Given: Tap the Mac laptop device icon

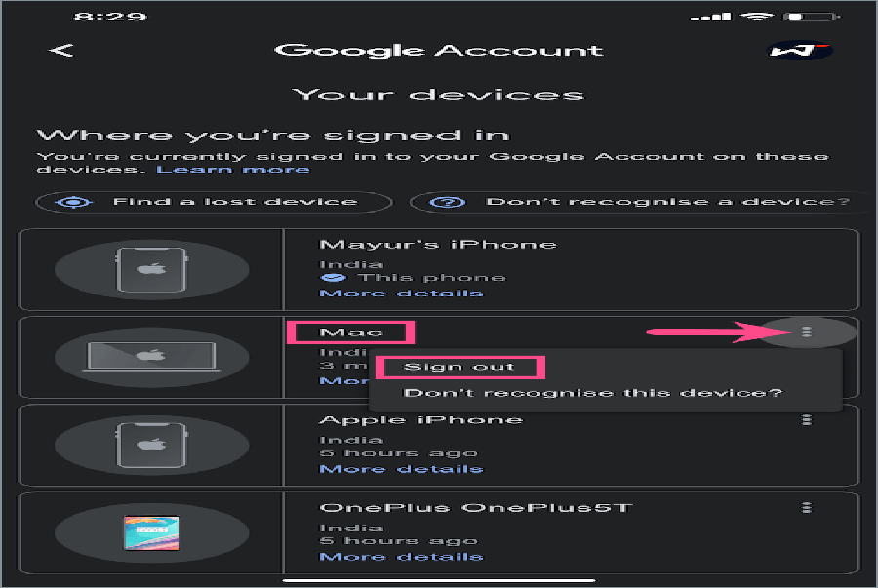Looking at the screenshot, I should [151, 357].
